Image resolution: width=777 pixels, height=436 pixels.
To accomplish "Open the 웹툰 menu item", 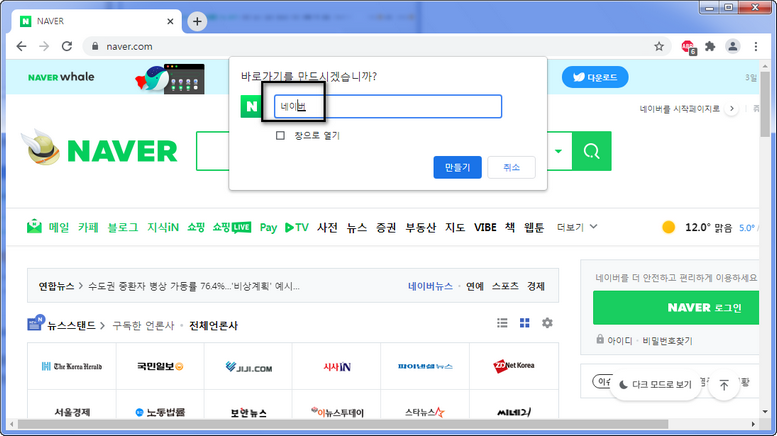I will (x=534, y=227).
